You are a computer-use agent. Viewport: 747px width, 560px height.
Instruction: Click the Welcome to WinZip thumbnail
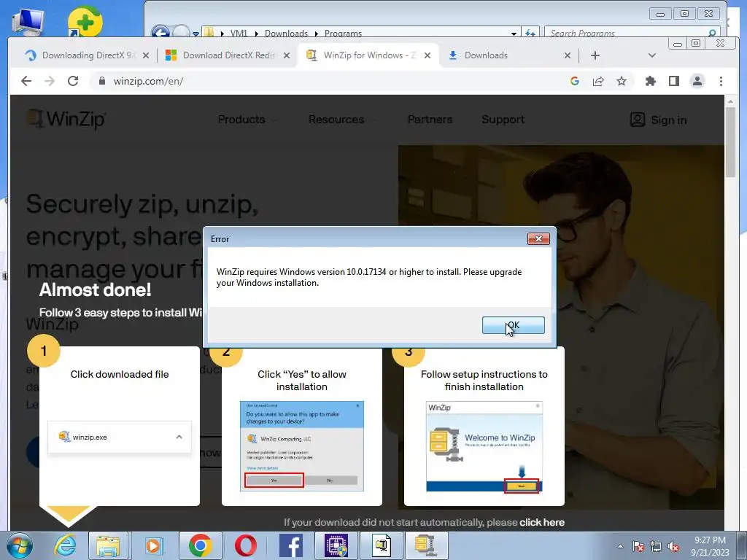[x=484, y=447]
